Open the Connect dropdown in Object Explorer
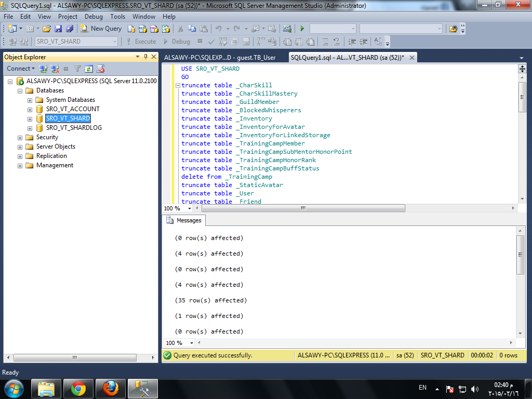The width and height of the screenshot is (532, 399). [21, 69]
